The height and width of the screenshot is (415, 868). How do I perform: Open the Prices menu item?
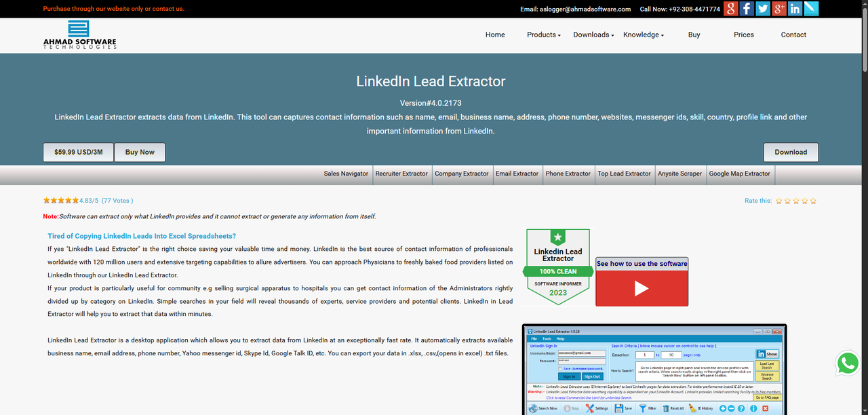click(744, 35)
